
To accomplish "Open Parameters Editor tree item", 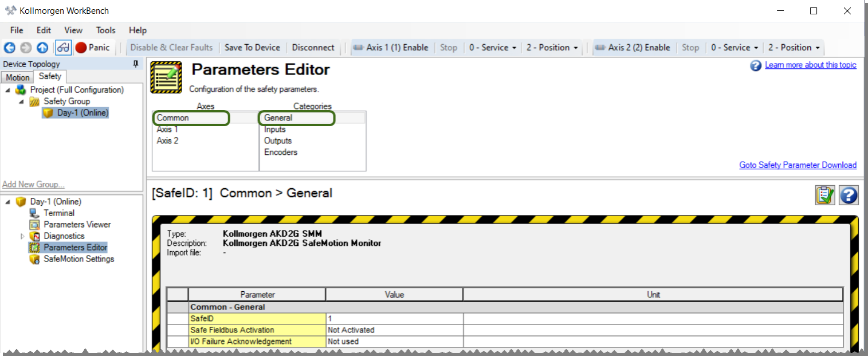I will (x=76, y=248).
